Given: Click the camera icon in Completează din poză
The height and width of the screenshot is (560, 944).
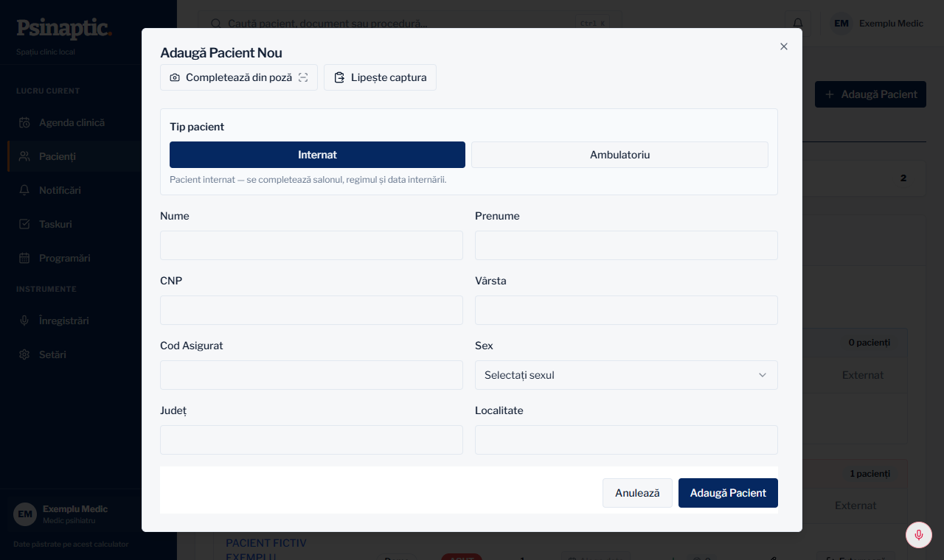Looking at the screenshot, I should tap(175, 77).
